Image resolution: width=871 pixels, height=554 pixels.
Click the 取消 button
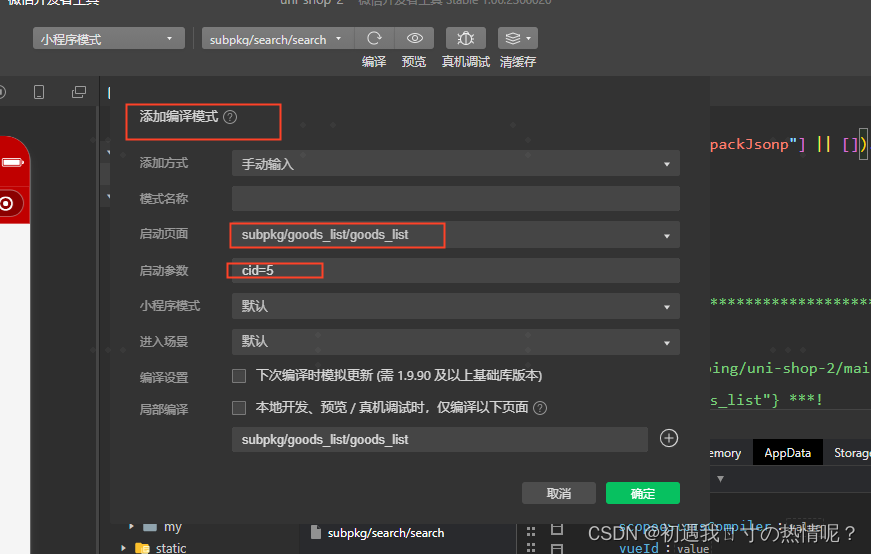point(559,493)
